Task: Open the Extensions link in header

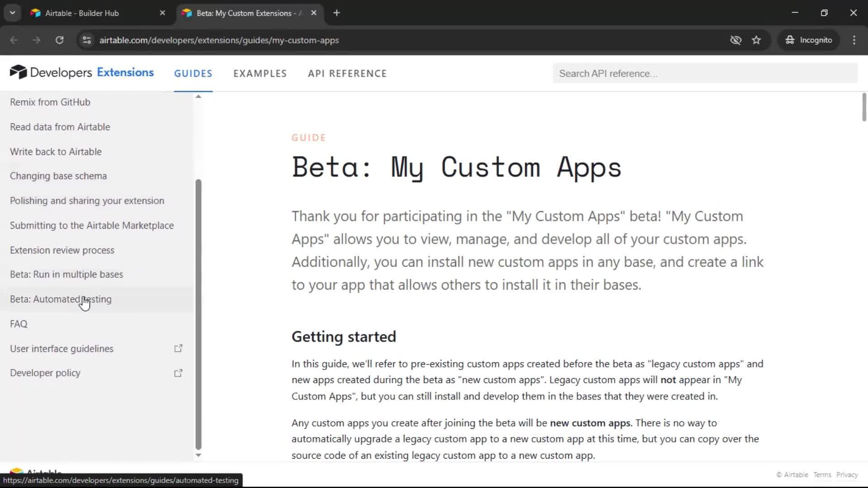Action: 125,72
